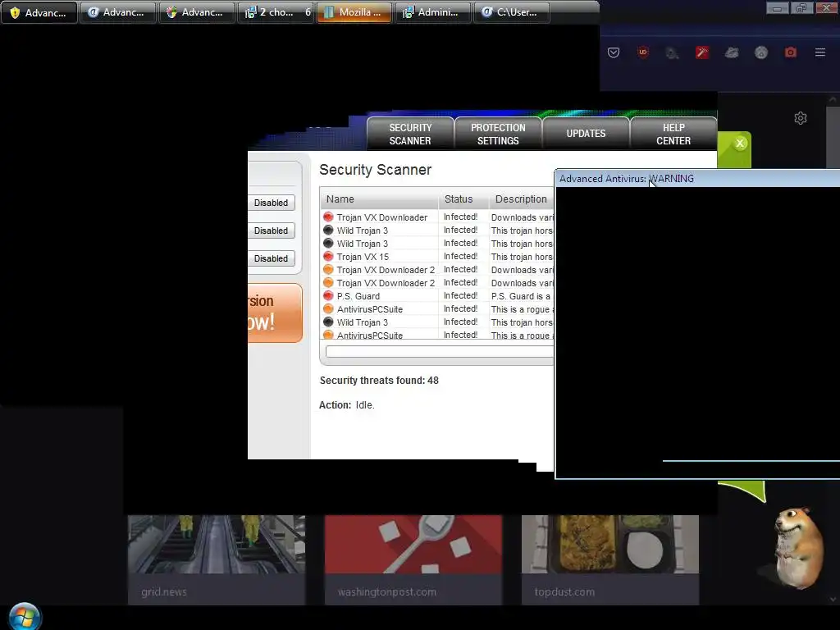Click the red icon beside P.S. Guard
Image resolution: width=840 pixels, height=630 pixels.
[x=328, y=295]
